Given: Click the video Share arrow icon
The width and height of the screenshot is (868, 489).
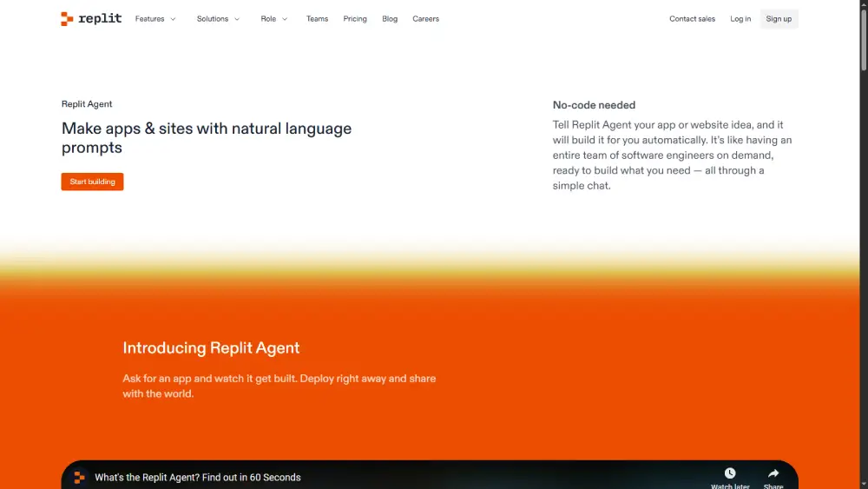Looking at the screenshot, I should coord(773,473).
